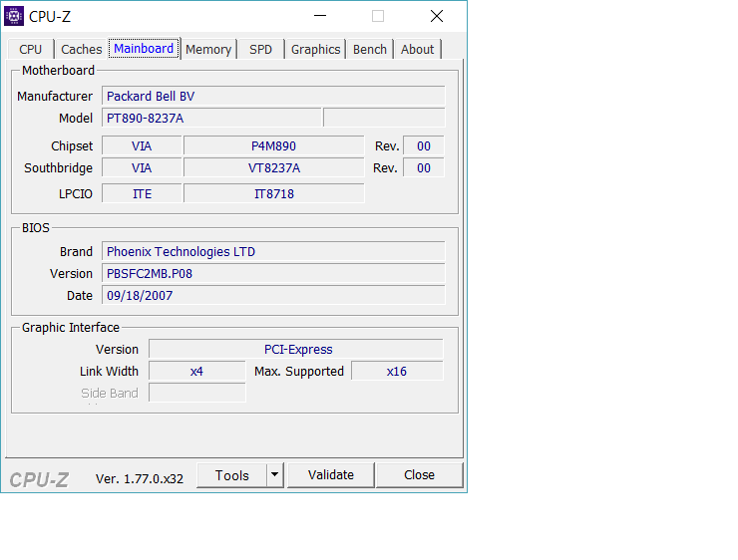Click the Model field PT890-8237A
738x560 pixels.
pyautogui.click(x=211, y=118)
